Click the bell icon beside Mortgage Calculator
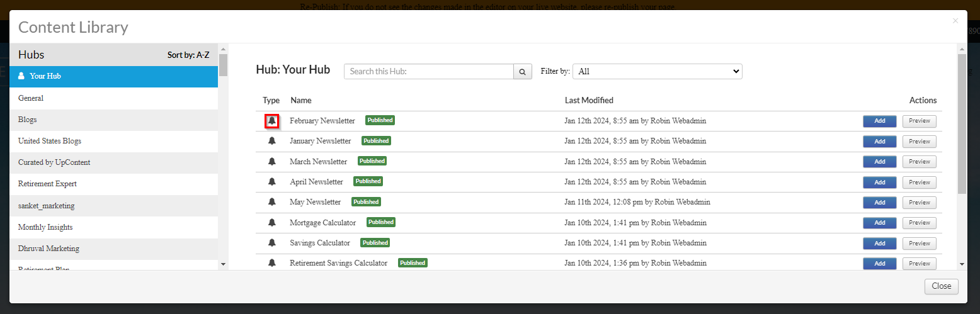980x314 pixels. click(x=272, y=222)
